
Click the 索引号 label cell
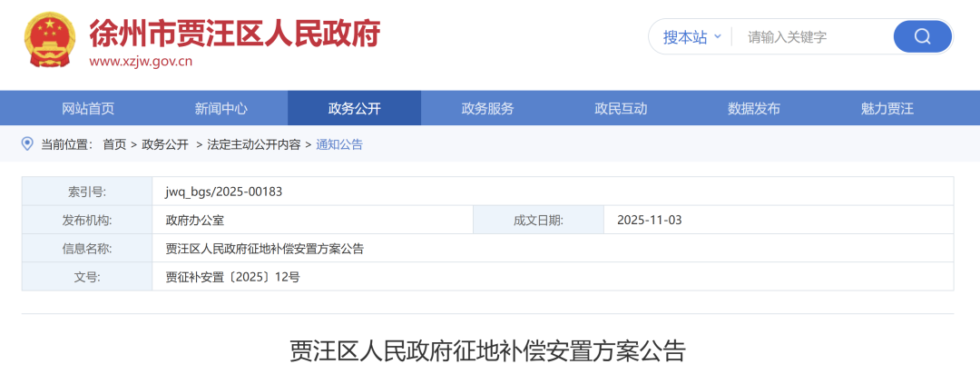coord(87,192)
